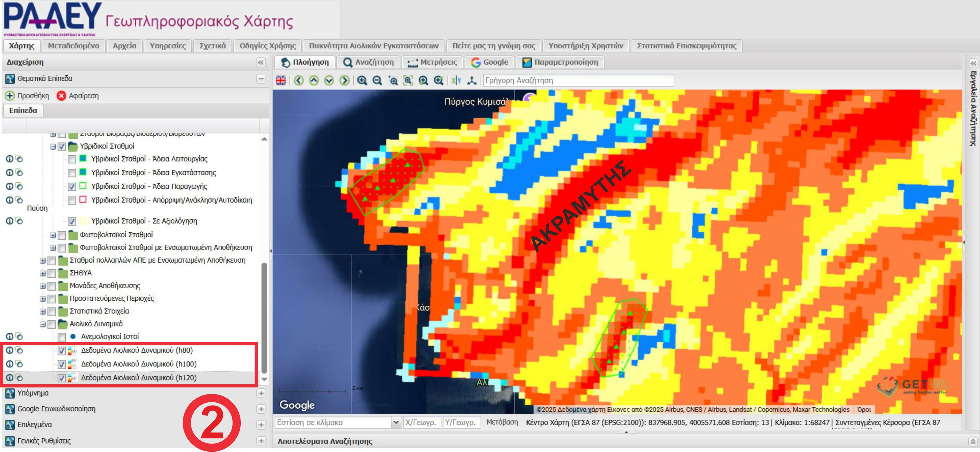Click the Μετάβαση go-to button
Image resolution: width=980 pixels, height=452 pixels.
pos(502,422)
